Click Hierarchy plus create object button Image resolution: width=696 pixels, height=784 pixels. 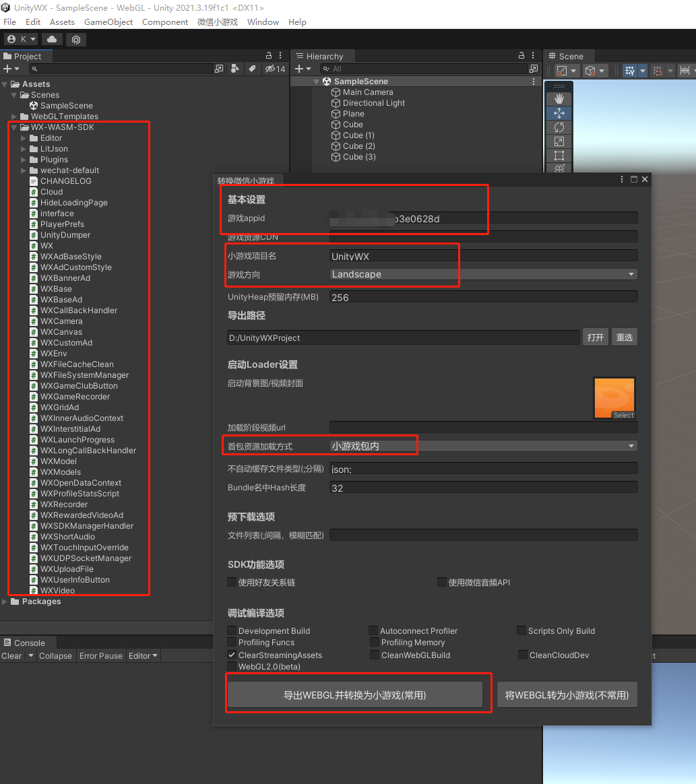click(x=303, y=69)
